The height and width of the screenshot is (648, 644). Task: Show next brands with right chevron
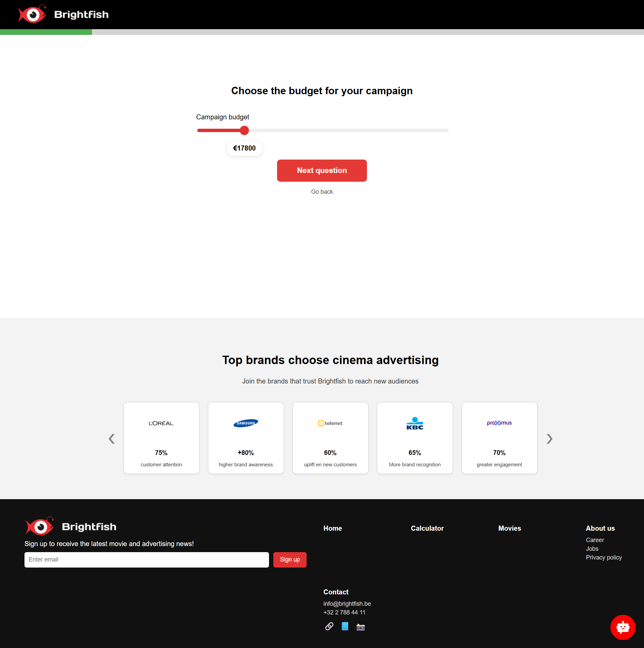(x=549, y=438)
